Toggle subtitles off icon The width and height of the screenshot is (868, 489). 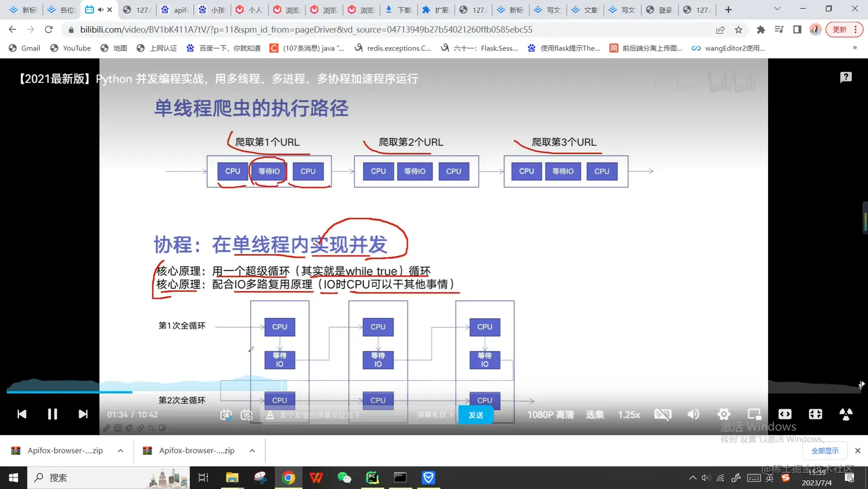click(x=662, y=414)
